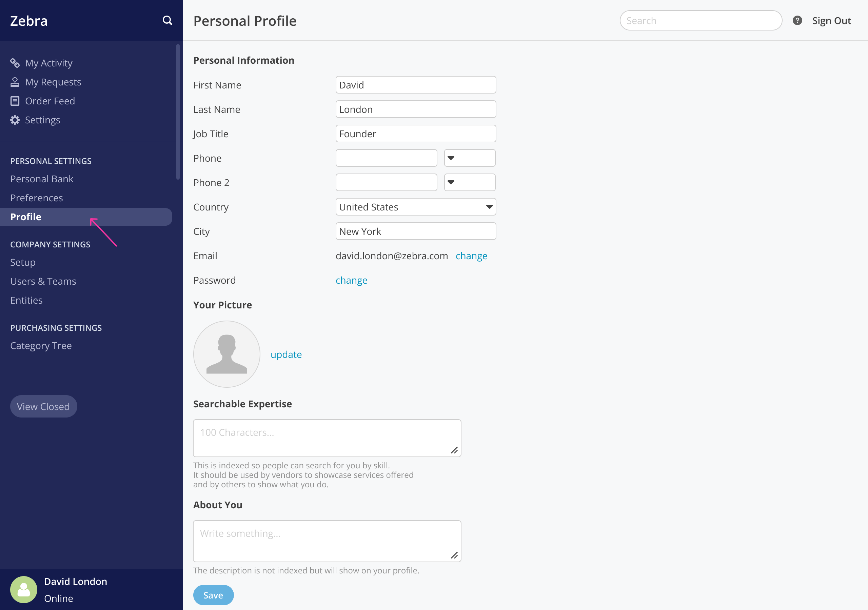Click the My Requests stamp icon

(x=15, y=82)
